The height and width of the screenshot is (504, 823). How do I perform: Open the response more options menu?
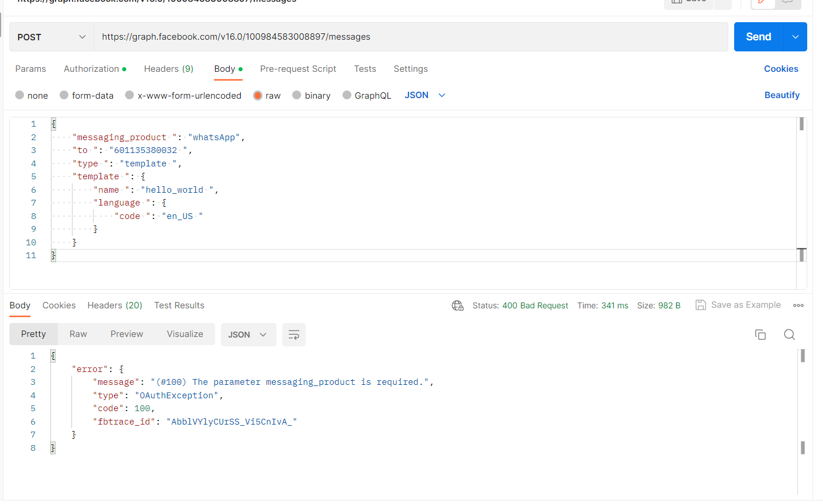pyautogui.click(x=798, y=305)
